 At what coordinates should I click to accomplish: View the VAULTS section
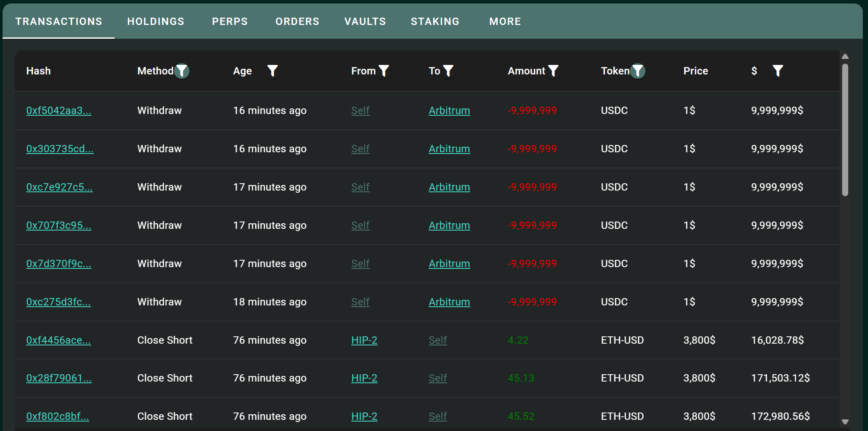tap(365, 21)
